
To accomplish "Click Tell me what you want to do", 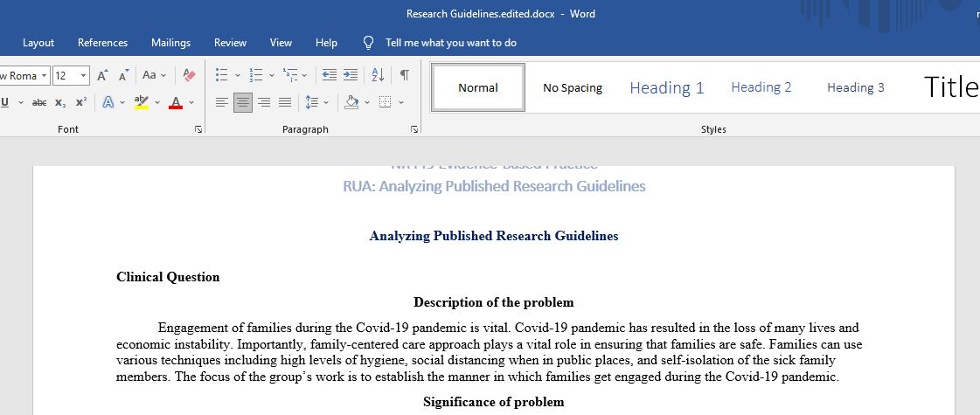I will [450, 43].
